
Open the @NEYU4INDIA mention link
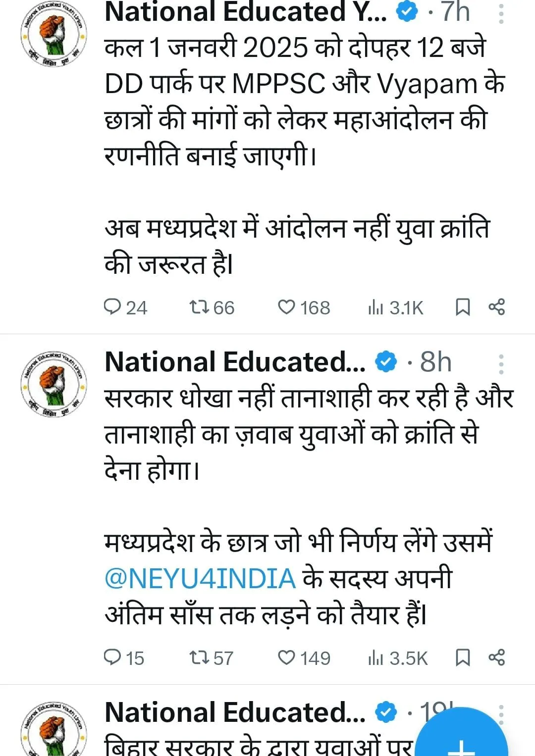pos(200,578)
